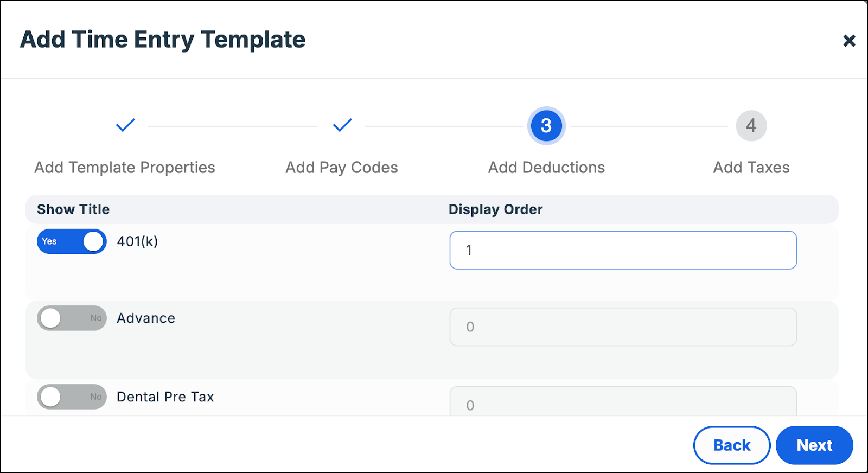Select the step 3 circle icon
This screenshot has height=473, width=868.
click(546, 126)
